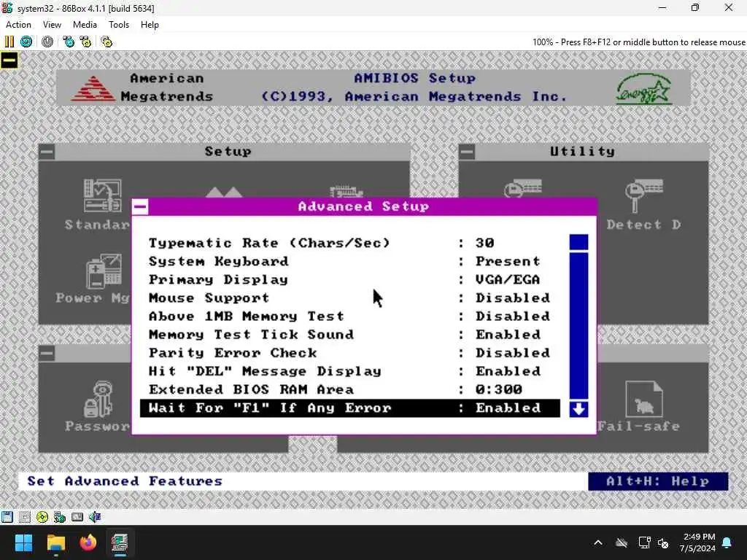Screen dimensions: 747x560
Task: Open 86Box machine settings gear icon
Action: 107,42
